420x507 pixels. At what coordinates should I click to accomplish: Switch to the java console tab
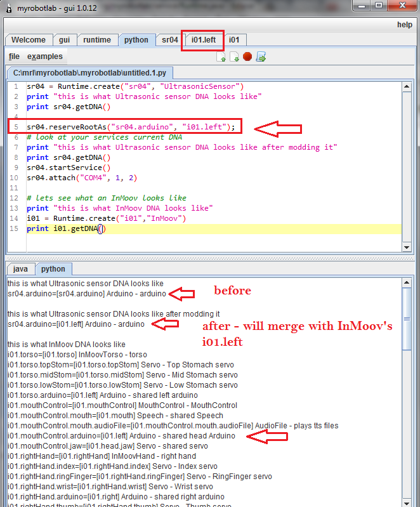point(20,269)
